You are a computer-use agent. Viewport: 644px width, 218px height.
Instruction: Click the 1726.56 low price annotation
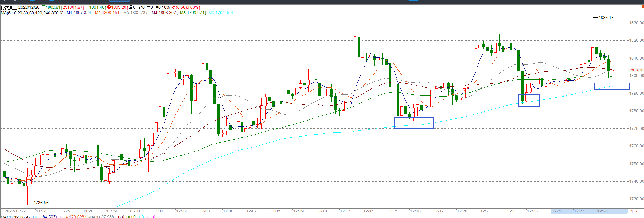[41, 203]
